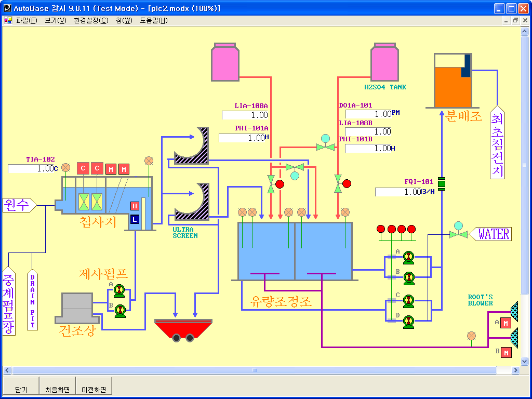Toggle the first red C button
This screenshot has height=399, width=532.
[83, 168]
